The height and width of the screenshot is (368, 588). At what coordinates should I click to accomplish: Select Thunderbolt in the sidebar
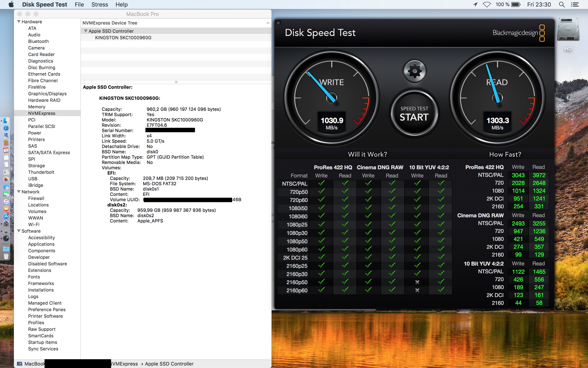point(41,172)
